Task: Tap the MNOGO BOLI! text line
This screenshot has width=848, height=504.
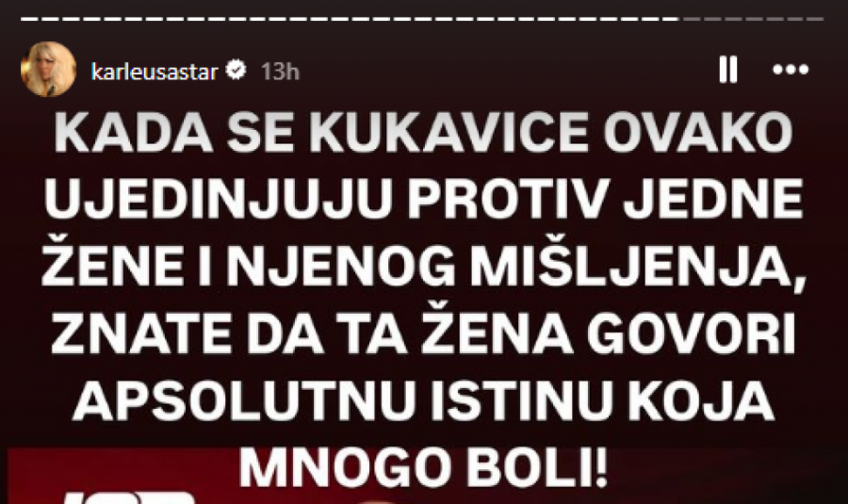Action: (424, 467)
